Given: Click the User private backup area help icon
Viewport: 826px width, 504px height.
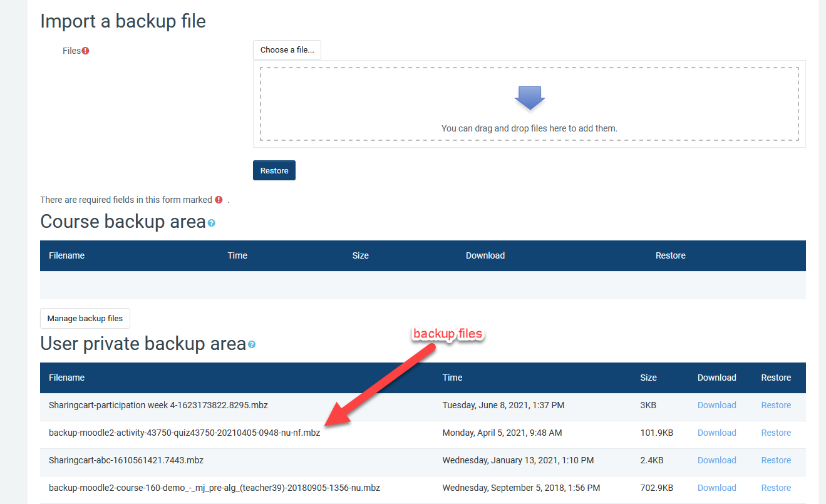Looking at the screenshot, I should point(252,345).
